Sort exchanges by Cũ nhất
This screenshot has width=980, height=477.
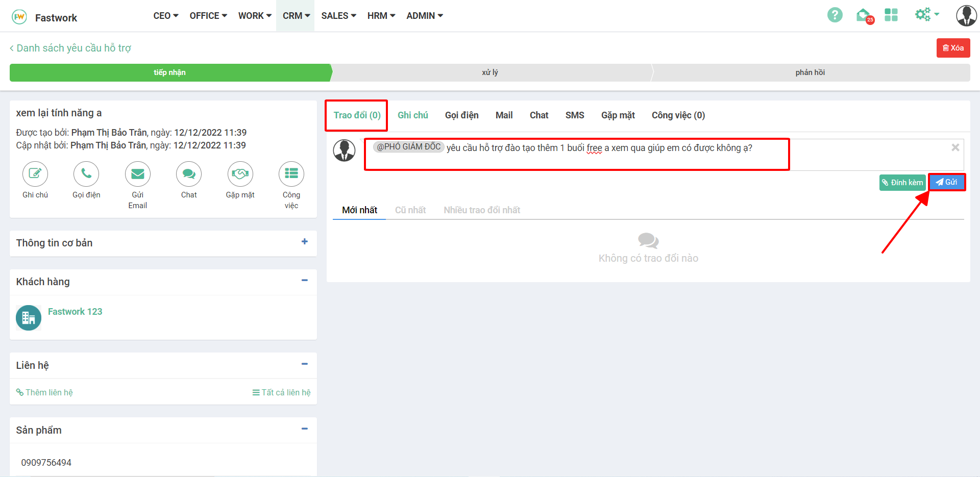(x=410, y=210)
